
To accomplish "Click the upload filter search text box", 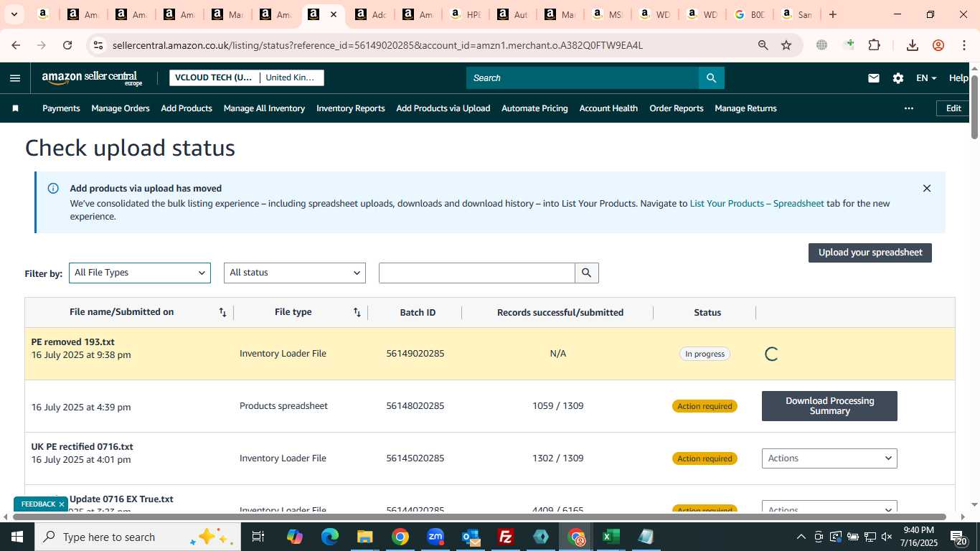I will click(477, 273).
